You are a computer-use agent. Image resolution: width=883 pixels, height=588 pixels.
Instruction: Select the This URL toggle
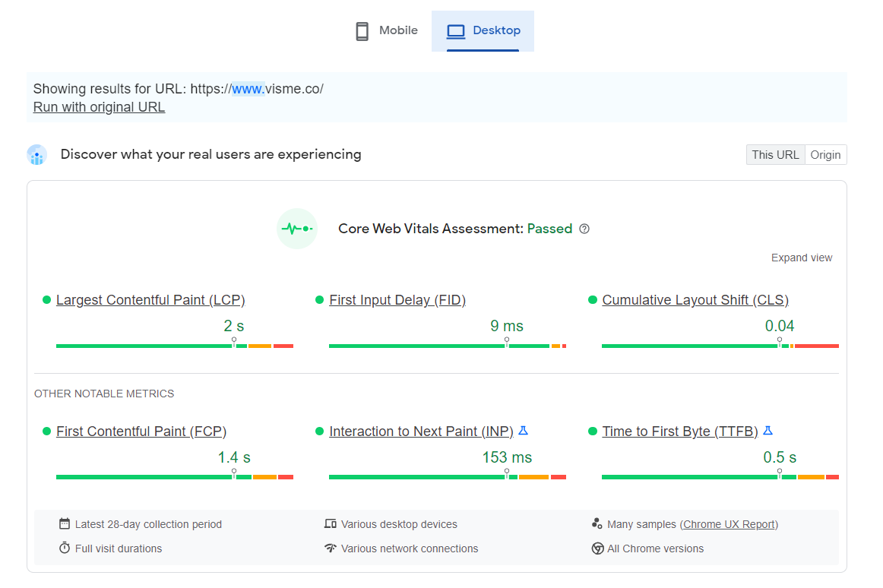click(774, 154)
